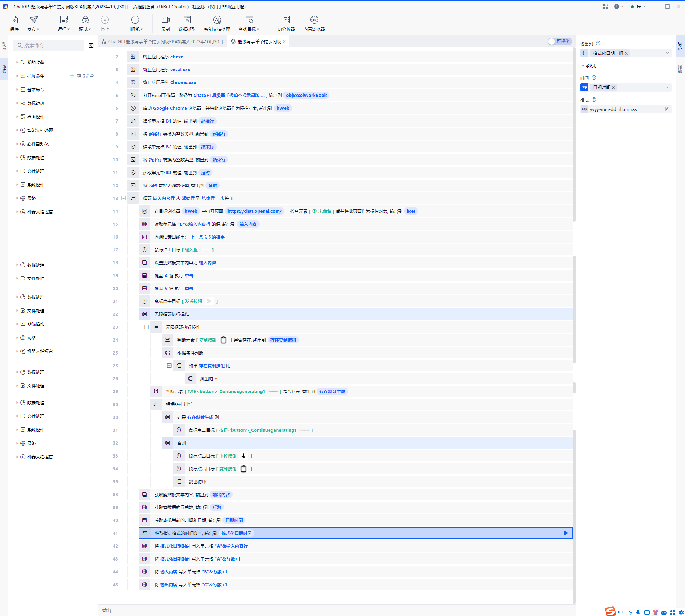Expand 鼠标键盘 command category
Image resolution: width=685 pixels, height=616 pixels.
pyautogui.click(x=17, y=103)
